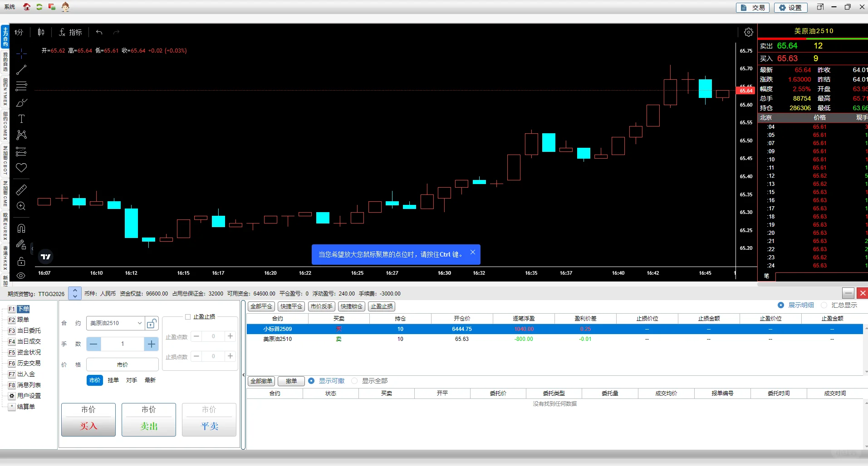
Task: Open the 设置 button in title bar
Action: point(790,7)
